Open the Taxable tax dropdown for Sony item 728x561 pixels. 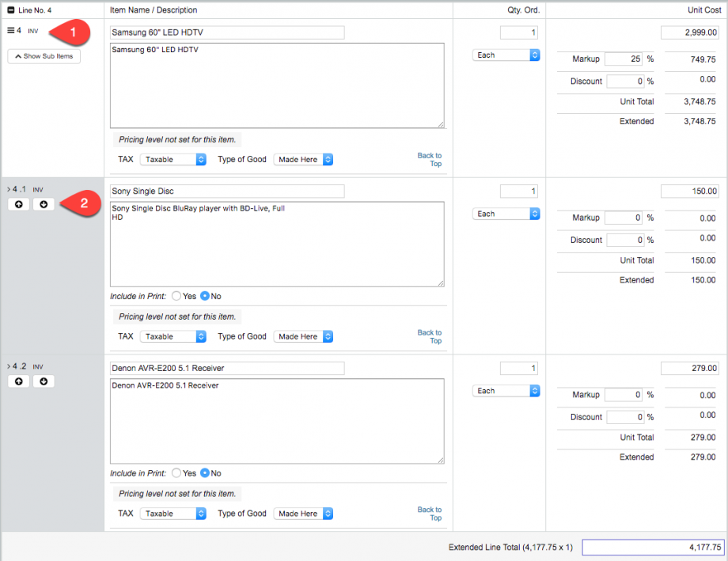click(x=173, y=336)
